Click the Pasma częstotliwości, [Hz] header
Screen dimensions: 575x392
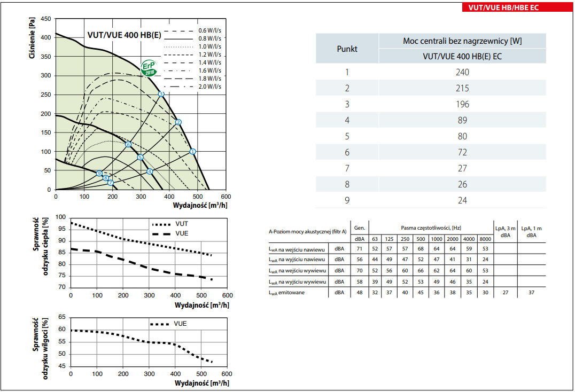coord(431,228)
